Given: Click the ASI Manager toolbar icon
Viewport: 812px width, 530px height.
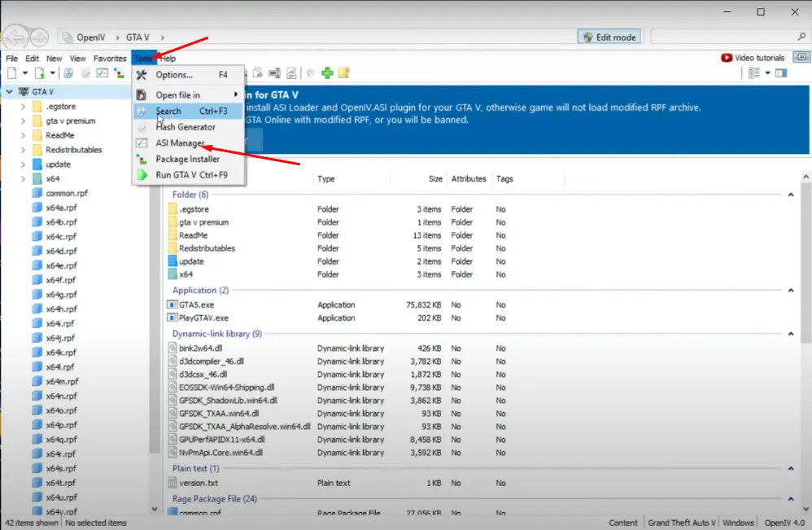Looking at the screenshot, I should (x=102, y=73).
